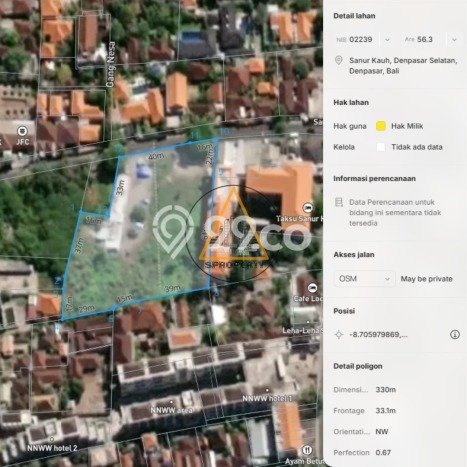Click the May be private text
This screenshot has height=467, width=467.
[x=426, y=279]
